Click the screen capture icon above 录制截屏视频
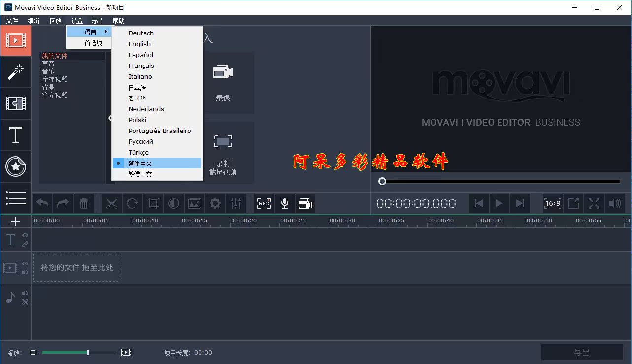 pos(223,141)
